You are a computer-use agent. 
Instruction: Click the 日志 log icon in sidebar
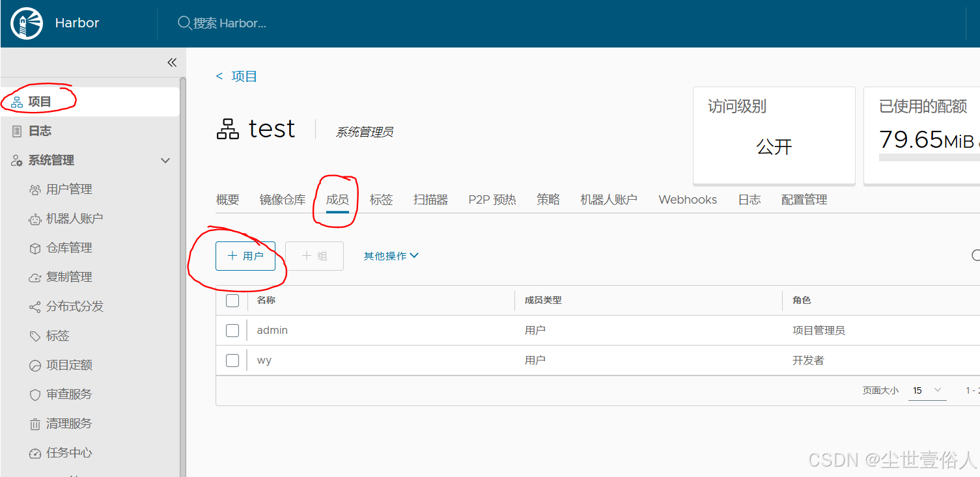pyautogui.click(x=17, y=131)
